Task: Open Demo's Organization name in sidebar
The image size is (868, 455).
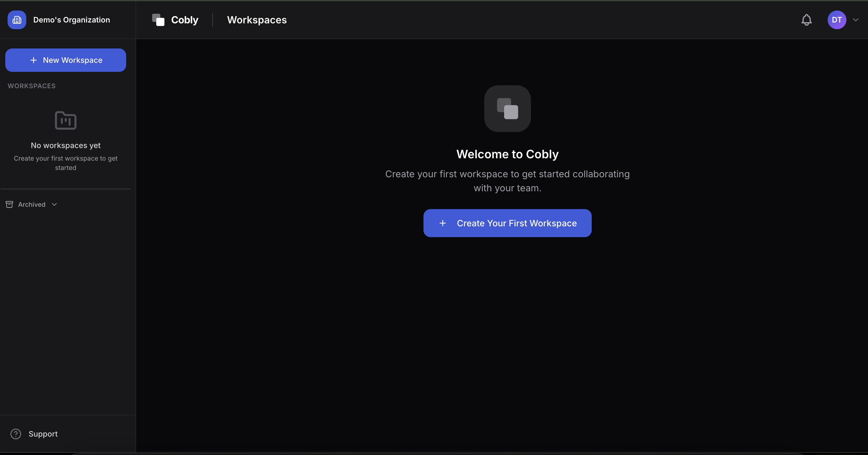Action: 72,20
